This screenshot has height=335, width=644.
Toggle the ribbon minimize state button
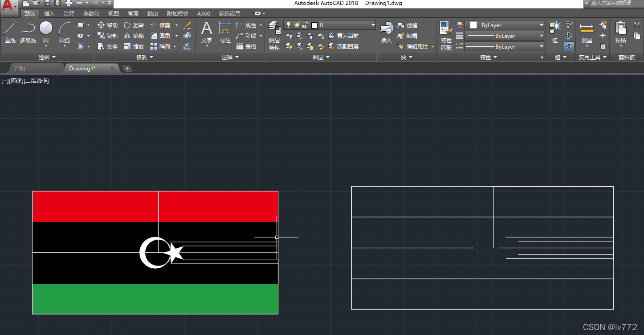pos(257,14)
